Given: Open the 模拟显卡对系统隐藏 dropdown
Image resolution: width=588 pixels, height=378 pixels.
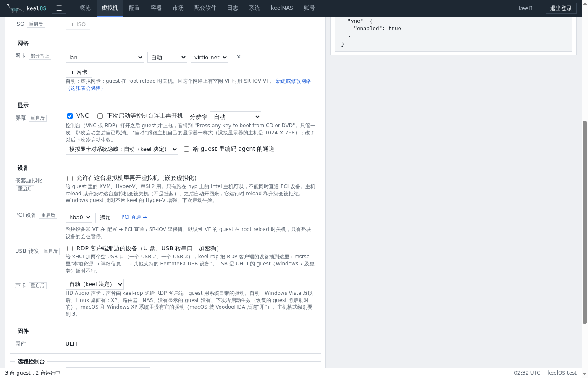Looking at the screenshot, I should click(122, 149).
